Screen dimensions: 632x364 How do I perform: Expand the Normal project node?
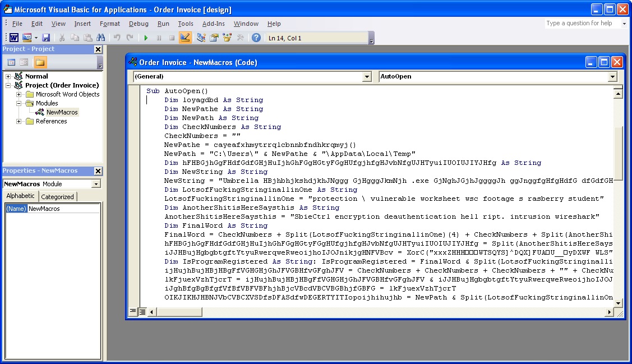[8, 76]
